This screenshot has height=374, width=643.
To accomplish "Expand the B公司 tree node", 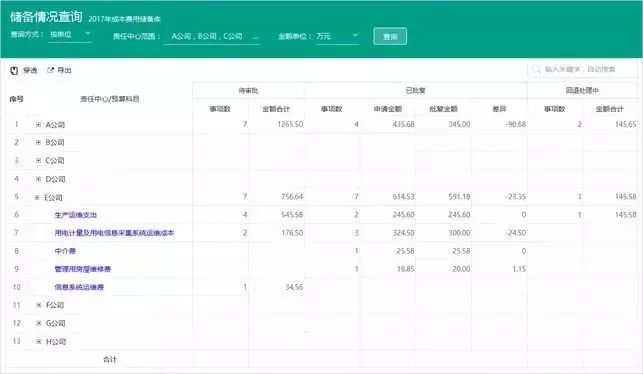I will (x=39, y=142).
